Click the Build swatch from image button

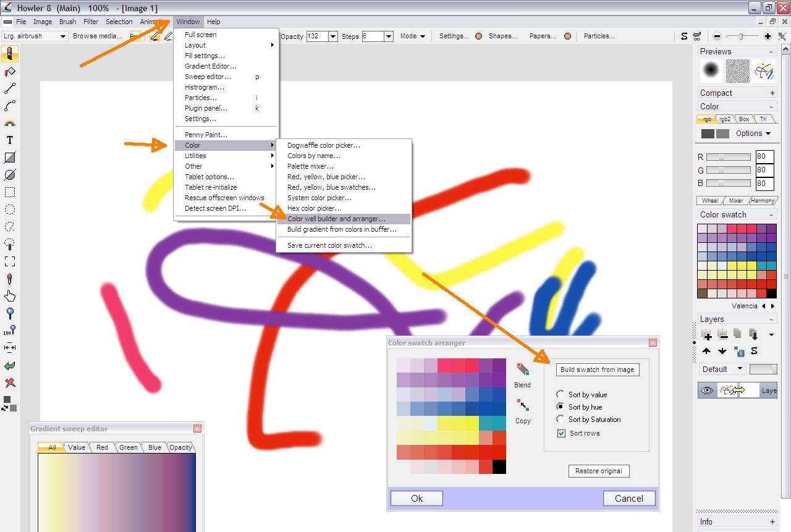point(597,369)
